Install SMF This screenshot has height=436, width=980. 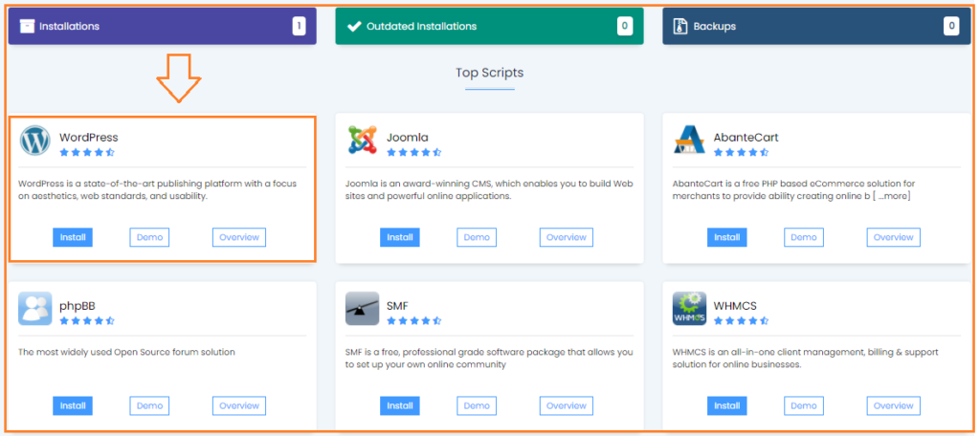[400, 406]
